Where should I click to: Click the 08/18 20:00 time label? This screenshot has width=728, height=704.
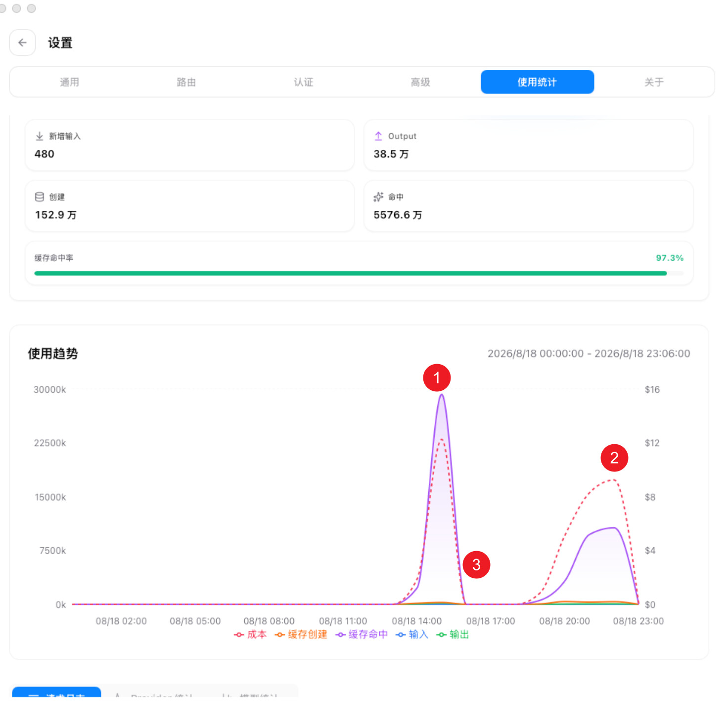pyautogui.click(x=565, y=621)
